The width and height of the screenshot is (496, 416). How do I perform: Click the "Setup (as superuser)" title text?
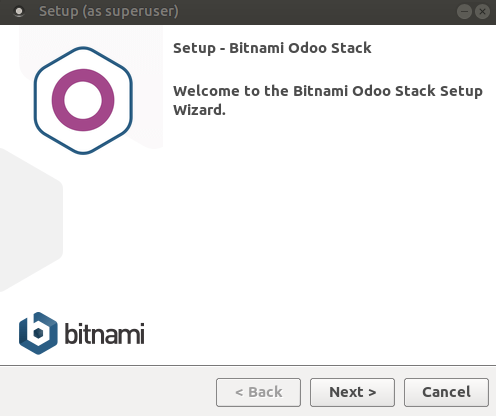109,12
